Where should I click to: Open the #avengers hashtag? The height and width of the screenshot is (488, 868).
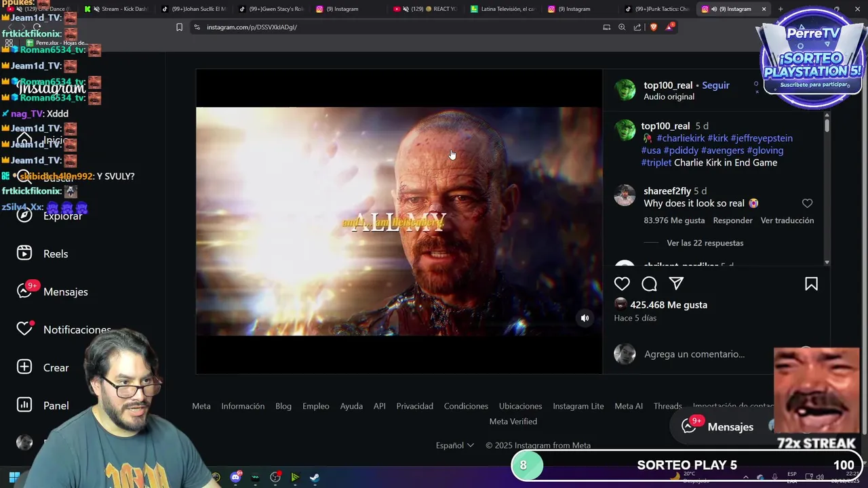722,150
